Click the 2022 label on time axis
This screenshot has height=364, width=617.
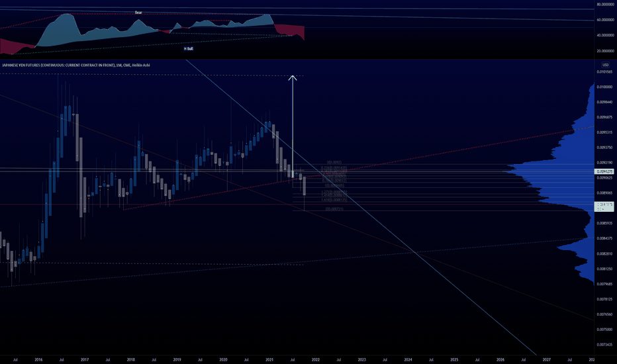(316, 359)
